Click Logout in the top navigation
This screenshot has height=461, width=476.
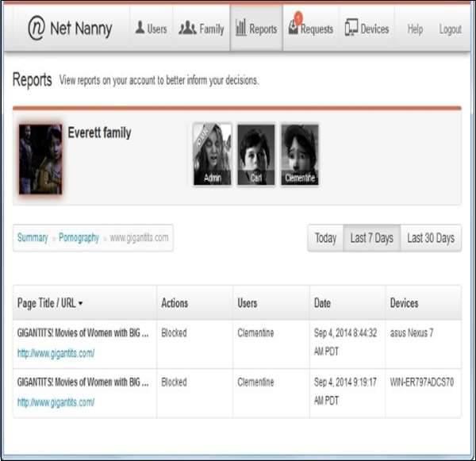click(450, 29)
